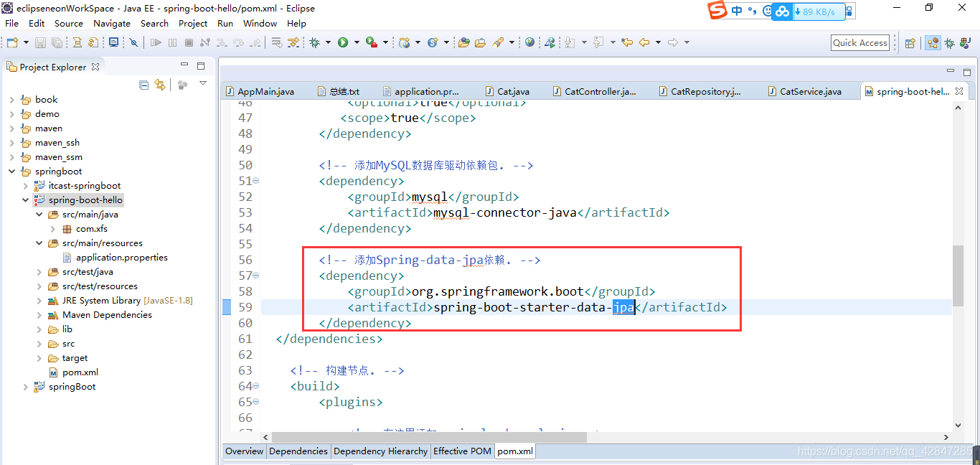Click the Save All toolbar icon
Screen dimensions: 980x465
pos(57,42)
